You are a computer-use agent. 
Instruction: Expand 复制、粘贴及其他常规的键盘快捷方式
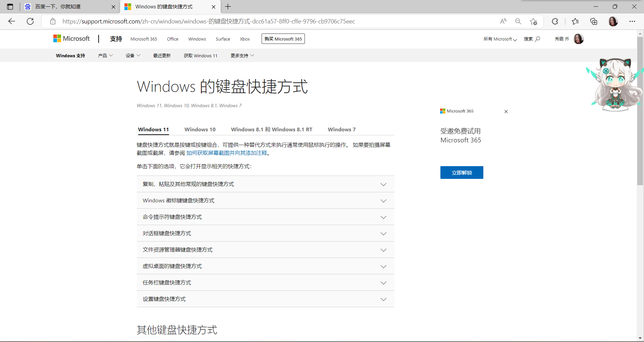pos(265,184)
